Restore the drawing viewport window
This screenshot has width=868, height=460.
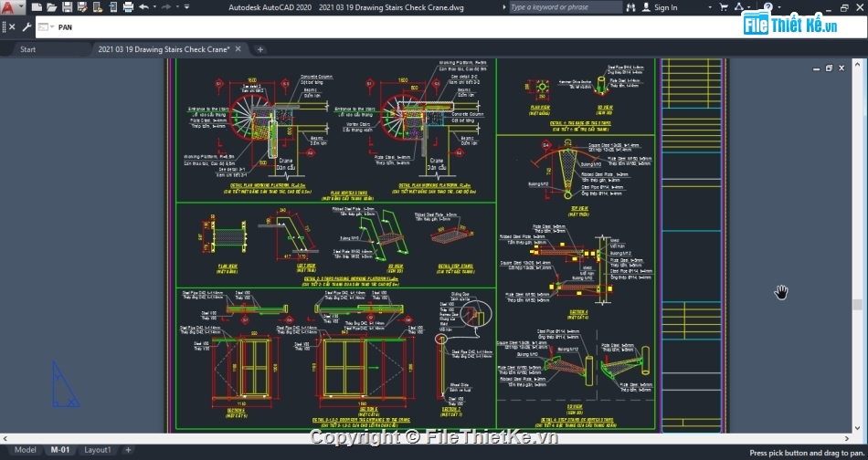coord(829,68)
